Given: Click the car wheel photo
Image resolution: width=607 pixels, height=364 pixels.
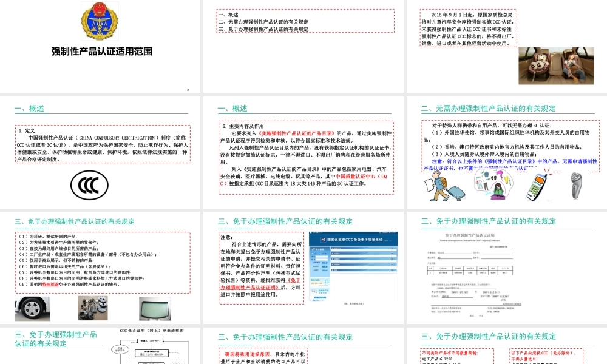Looking at the screenshot, I should tap(32, 308).
